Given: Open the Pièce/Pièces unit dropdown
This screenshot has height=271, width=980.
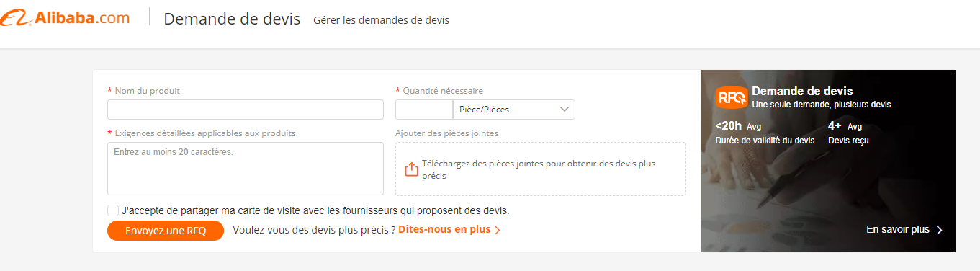Looking at the screenshot, I should 513,110.
